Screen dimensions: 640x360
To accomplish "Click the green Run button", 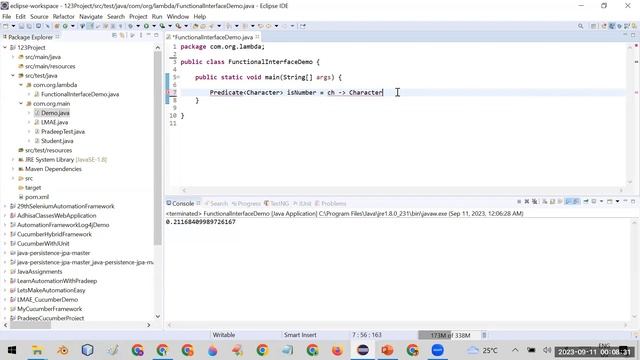I will point(146,26).
